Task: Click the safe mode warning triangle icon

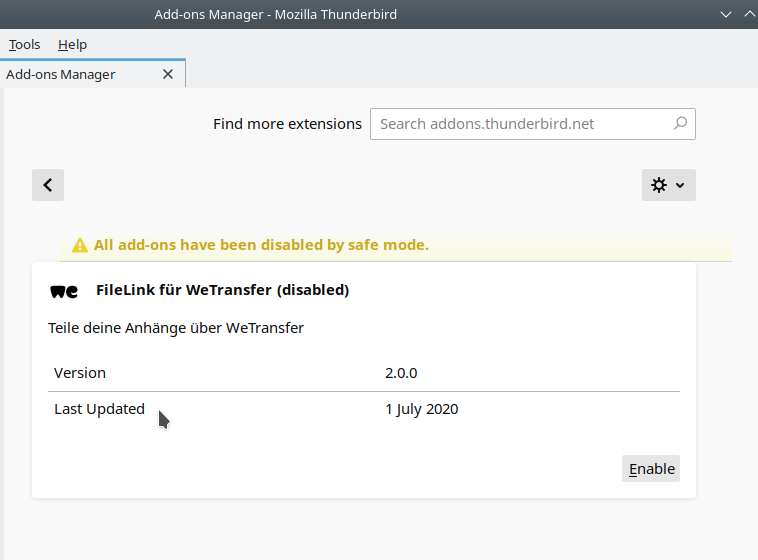Action: click(x=80, y=245)
